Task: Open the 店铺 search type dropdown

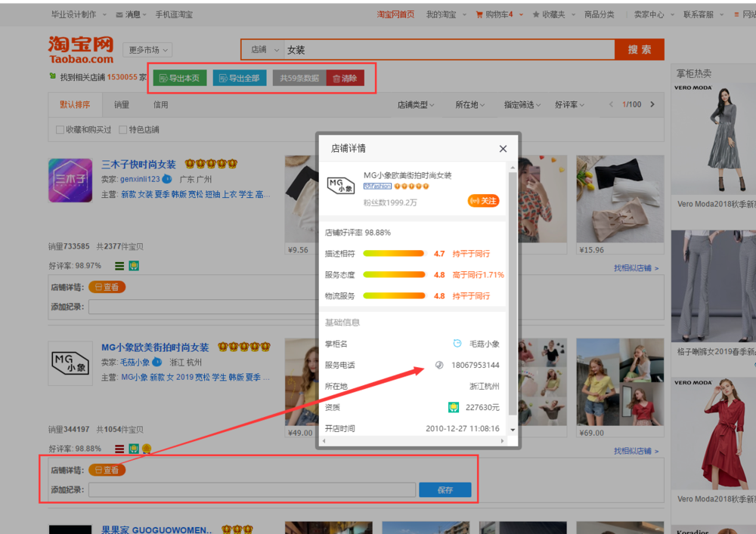Action: point(265,50)
